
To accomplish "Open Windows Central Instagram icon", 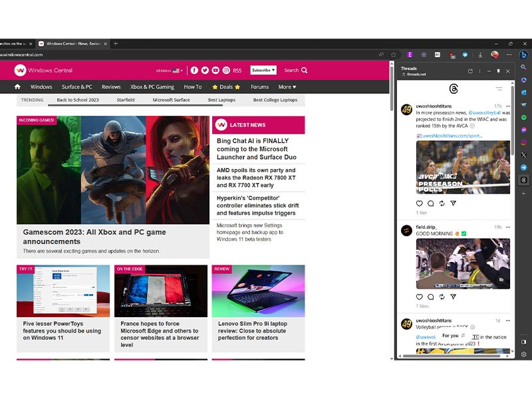I will (x=226, y=70).
